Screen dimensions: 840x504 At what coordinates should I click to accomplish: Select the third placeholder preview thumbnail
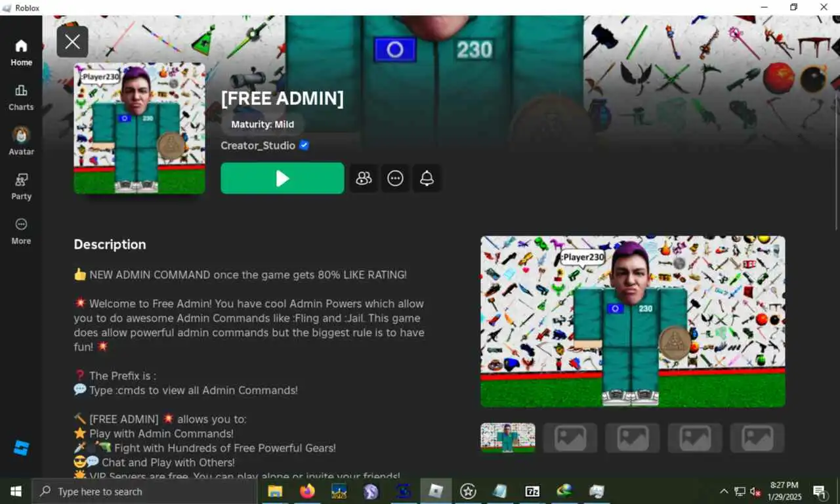(x=633, y=438)
